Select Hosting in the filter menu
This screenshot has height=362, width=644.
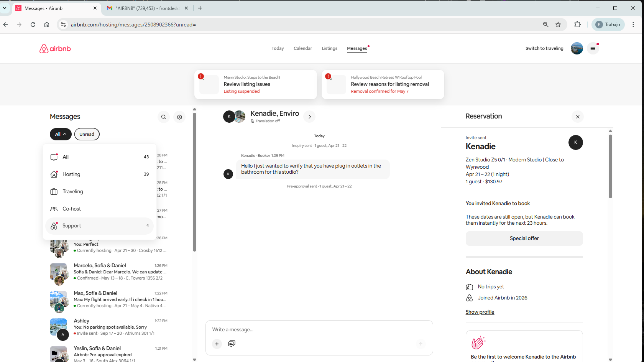100,174
